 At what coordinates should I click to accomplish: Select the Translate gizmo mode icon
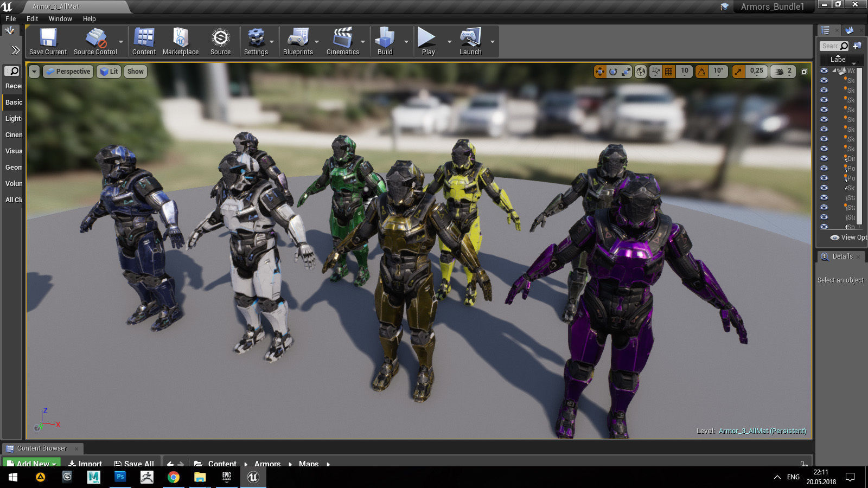point(600,72)
